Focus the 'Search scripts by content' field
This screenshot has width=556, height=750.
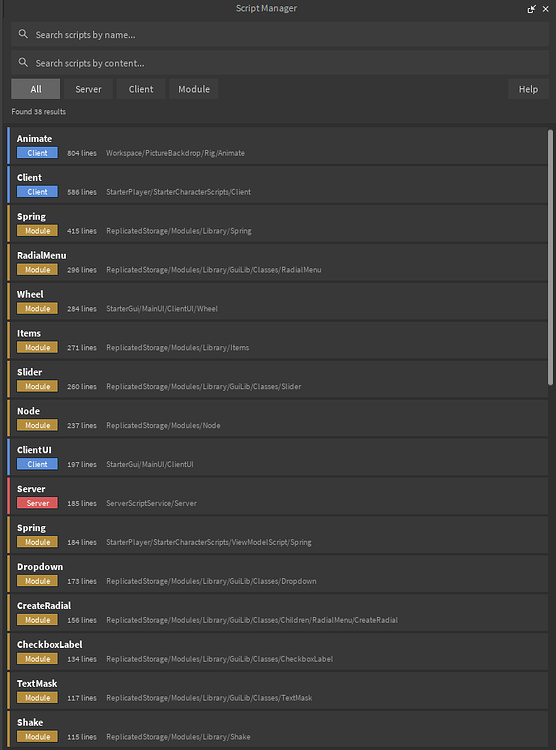[x=280, y=63]
